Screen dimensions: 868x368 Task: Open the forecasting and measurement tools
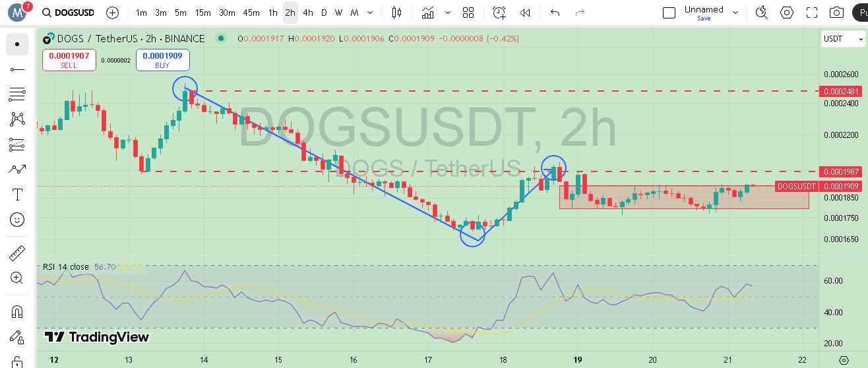point(17,144)
